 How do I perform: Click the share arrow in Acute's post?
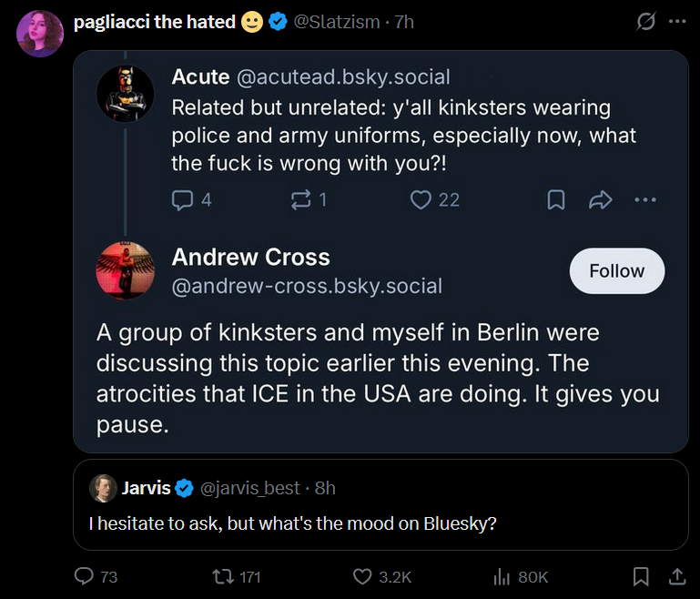pyautogui.click(x=601, y=199)
